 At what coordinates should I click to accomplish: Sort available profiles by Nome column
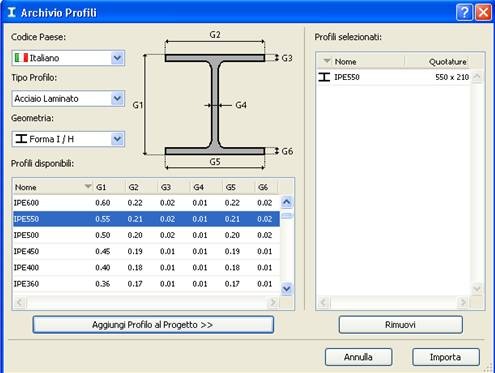(53, 187)
